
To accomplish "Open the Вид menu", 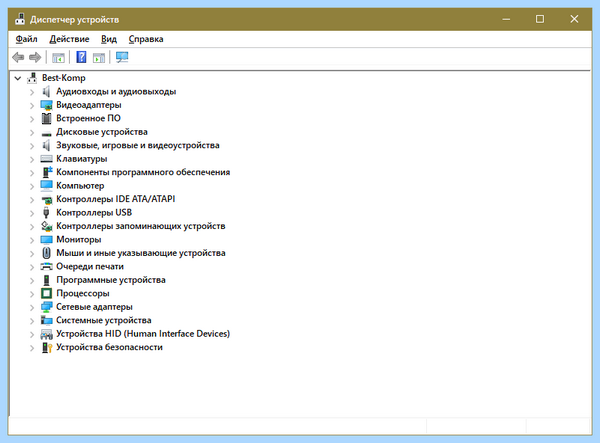I will coord(109,39).
